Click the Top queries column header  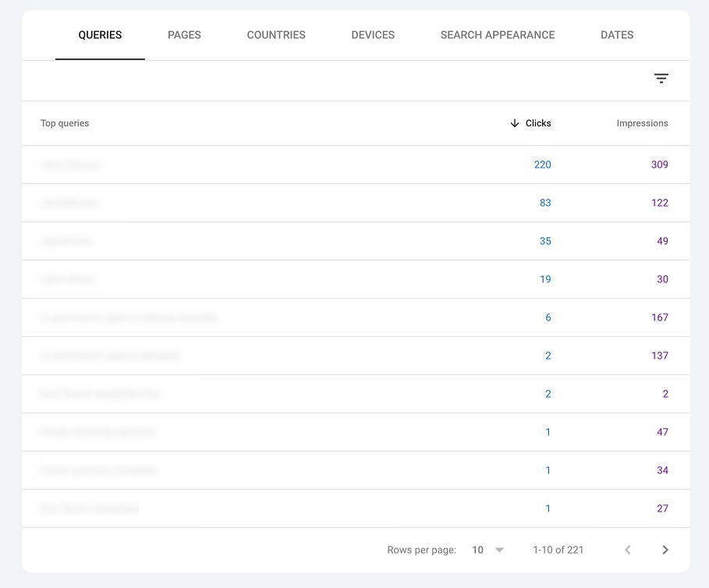click(x=65, y=123)
